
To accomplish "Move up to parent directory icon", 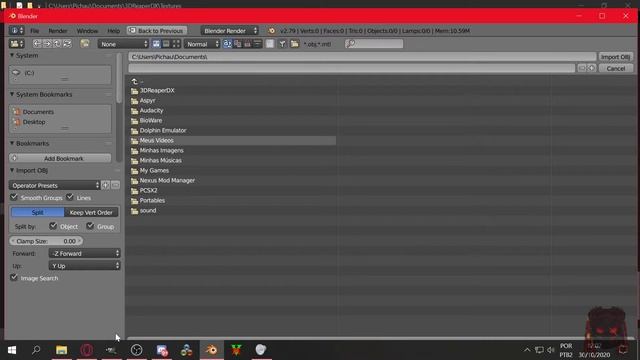I will coord(57,44).
